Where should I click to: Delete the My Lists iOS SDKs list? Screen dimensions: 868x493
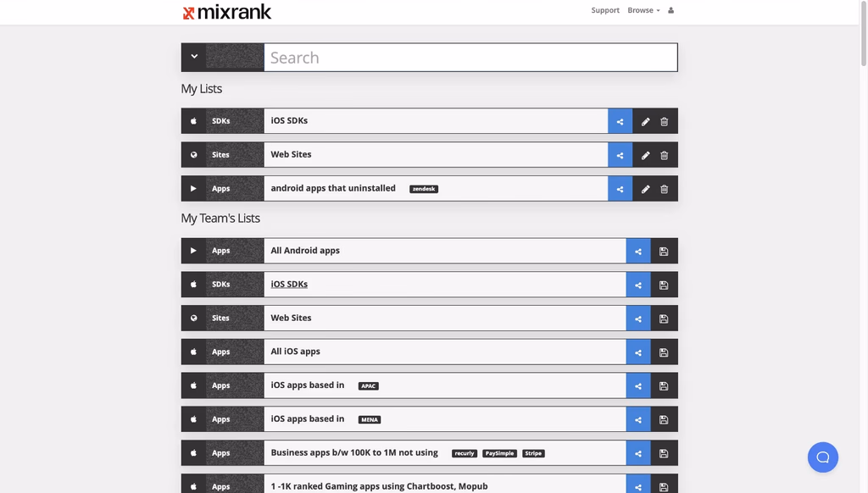click(x=665, y=122)
